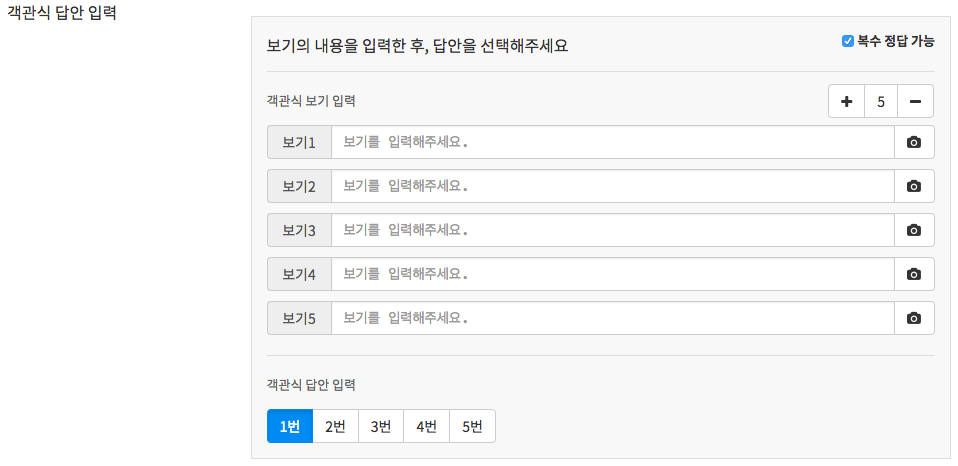Decrease option count with minus button
958x466 pixels.
(x=915, y=101)
